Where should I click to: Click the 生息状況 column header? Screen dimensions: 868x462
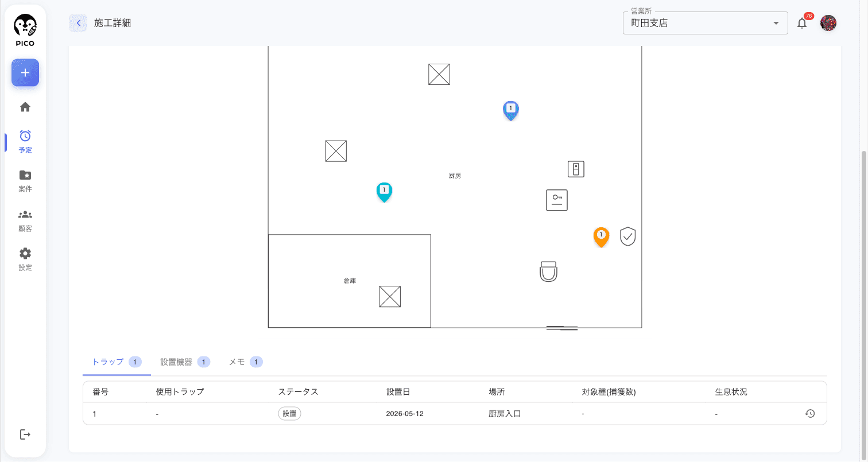[731, 392]
